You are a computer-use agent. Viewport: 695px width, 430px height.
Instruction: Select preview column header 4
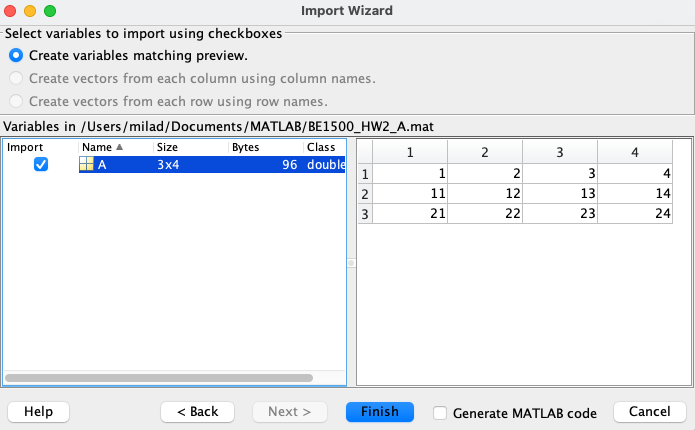coord(635,152)
